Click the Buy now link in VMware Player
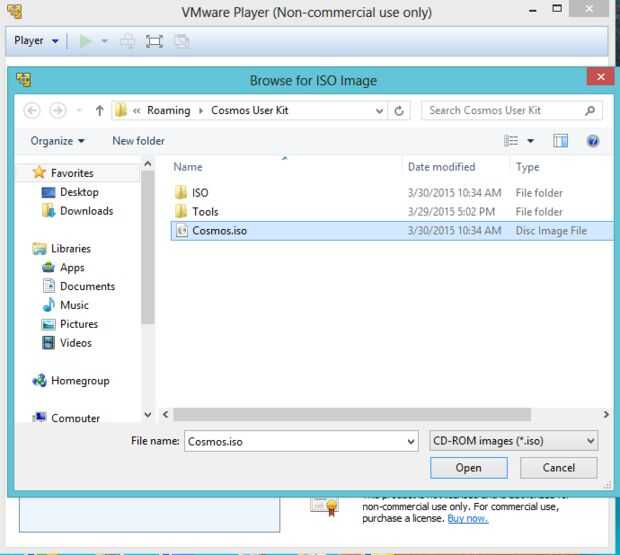620x555 pixels. 467,518
